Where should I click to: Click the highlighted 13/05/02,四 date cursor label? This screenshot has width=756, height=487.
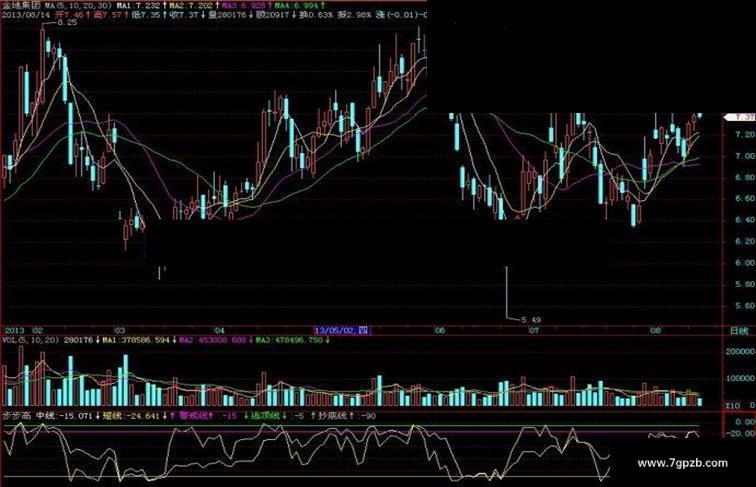[343, 330]
